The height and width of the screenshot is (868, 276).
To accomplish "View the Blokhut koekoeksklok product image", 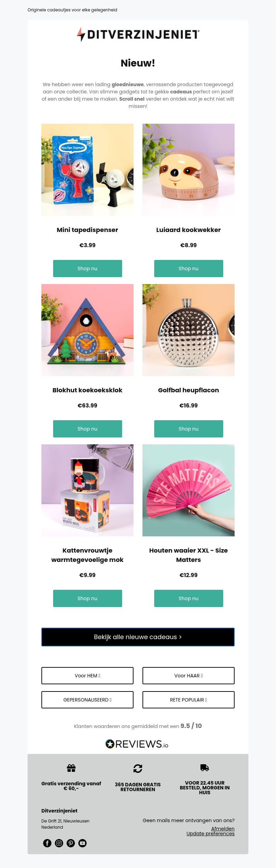I will click(x=87, y=330).
